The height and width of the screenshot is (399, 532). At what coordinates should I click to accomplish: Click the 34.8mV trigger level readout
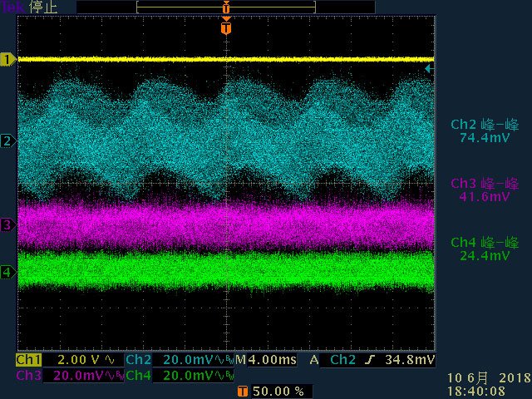(x=410, y=360)
